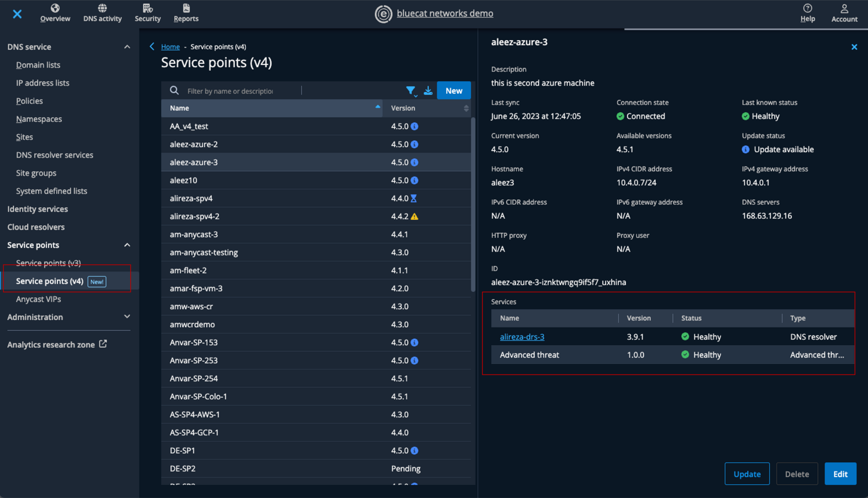
Task: Click the pending hourglass indicator for alireza-spv4
Action: (414, 198)
